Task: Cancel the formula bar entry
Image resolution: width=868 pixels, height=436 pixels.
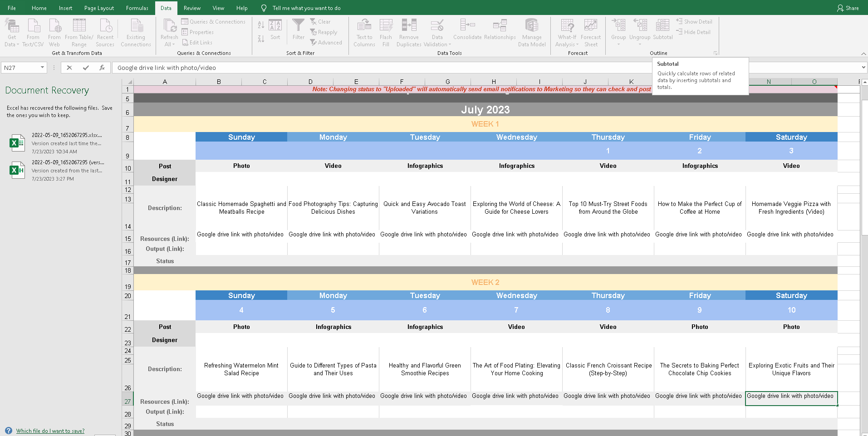Action: [x=69, y=68]
